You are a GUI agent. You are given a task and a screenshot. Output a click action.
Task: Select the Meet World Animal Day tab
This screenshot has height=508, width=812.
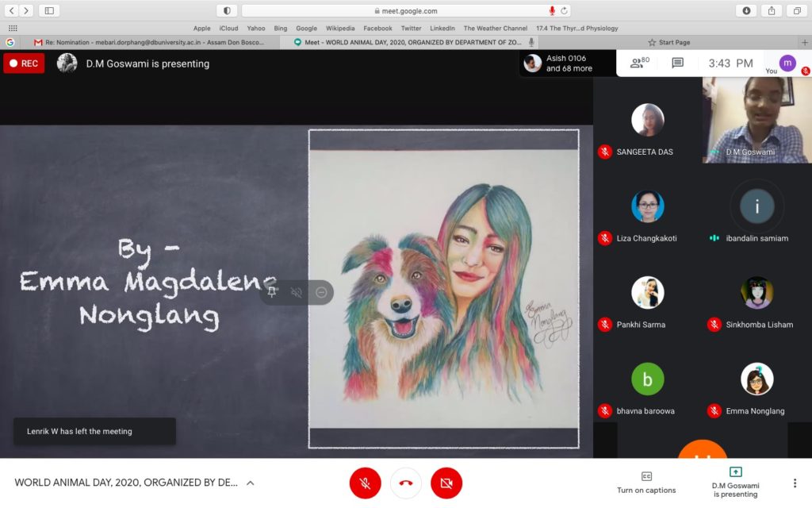408,43
